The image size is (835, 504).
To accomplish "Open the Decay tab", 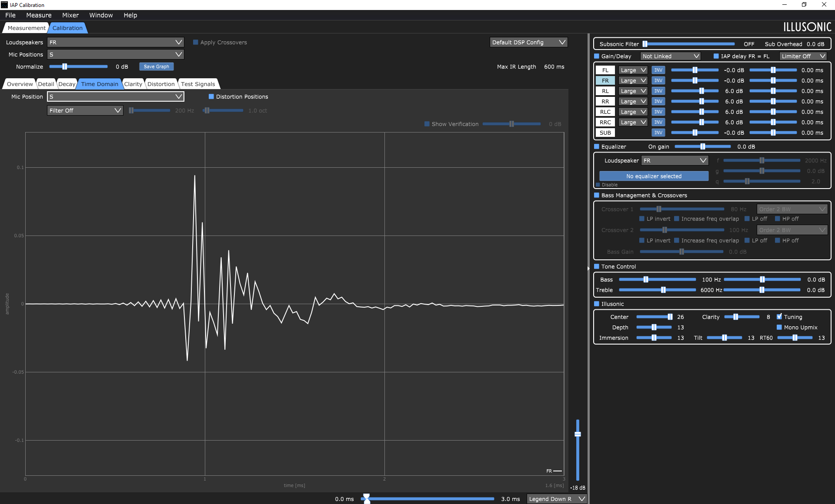I will point(67,84).
